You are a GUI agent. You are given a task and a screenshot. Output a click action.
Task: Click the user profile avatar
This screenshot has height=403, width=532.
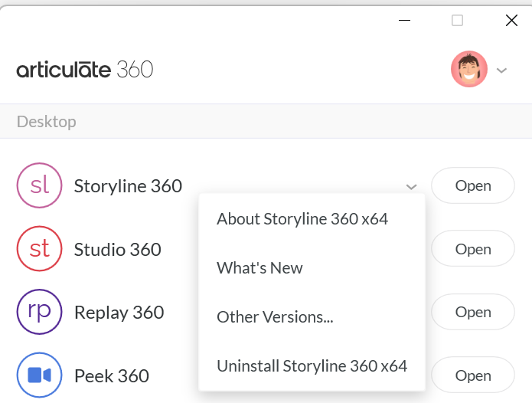pos(469,69)
